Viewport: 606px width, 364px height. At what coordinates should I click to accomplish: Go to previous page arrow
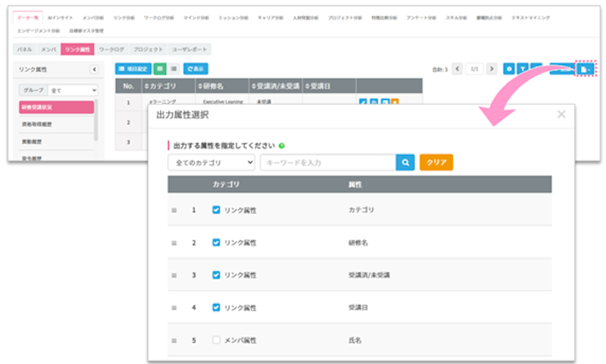pyautogui.click(x=457, y=69)
